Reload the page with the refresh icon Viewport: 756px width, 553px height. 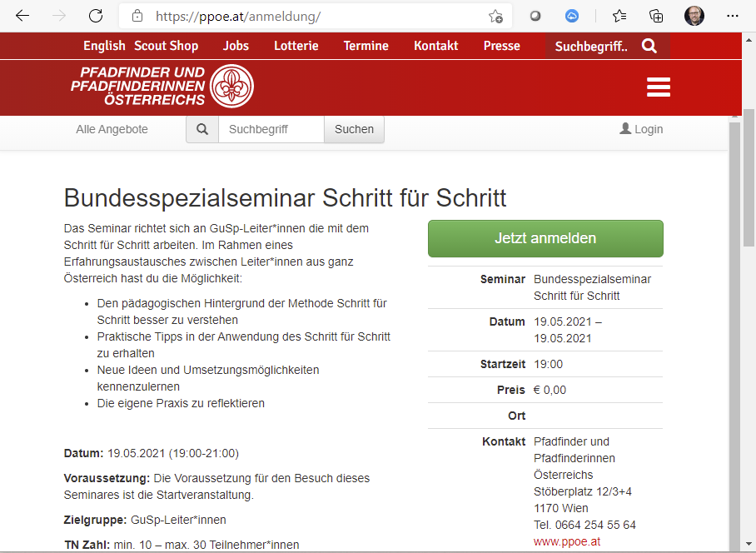click(96, 16)
